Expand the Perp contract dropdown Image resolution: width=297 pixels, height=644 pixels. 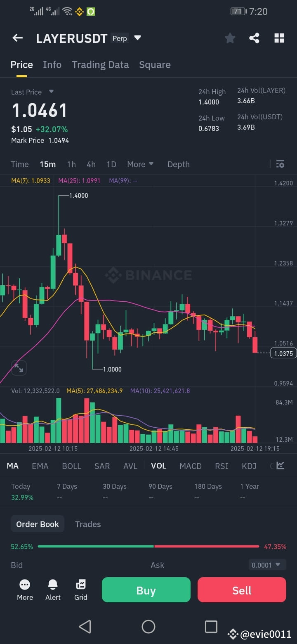(137, 38)
